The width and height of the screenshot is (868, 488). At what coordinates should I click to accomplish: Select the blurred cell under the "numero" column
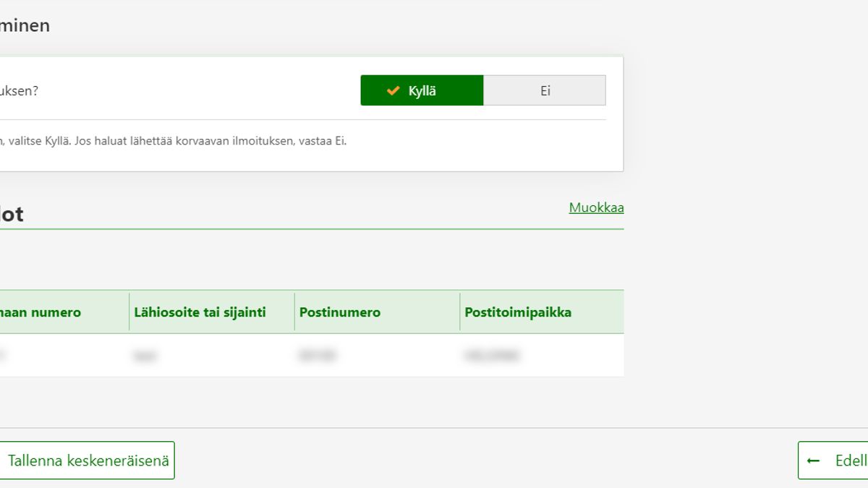click(3, 356)
